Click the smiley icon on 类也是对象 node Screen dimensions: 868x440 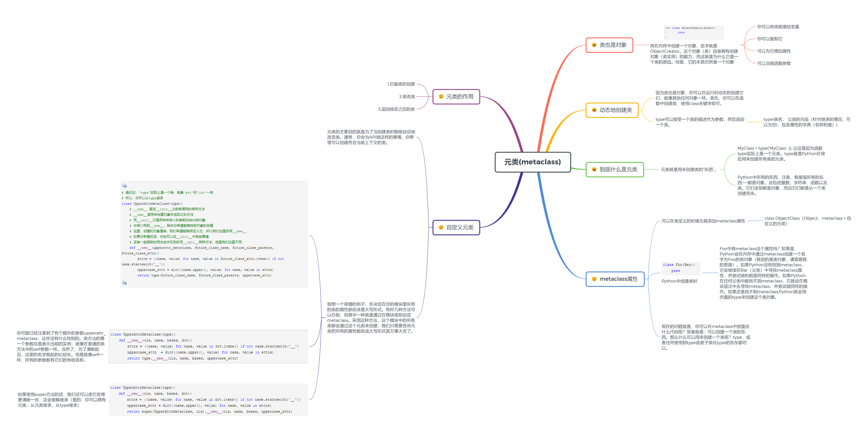(x=594, y=45)
